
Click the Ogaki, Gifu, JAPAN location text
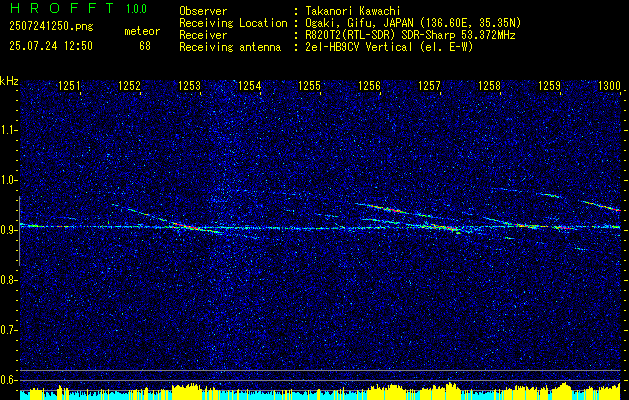tap(413, 23)
